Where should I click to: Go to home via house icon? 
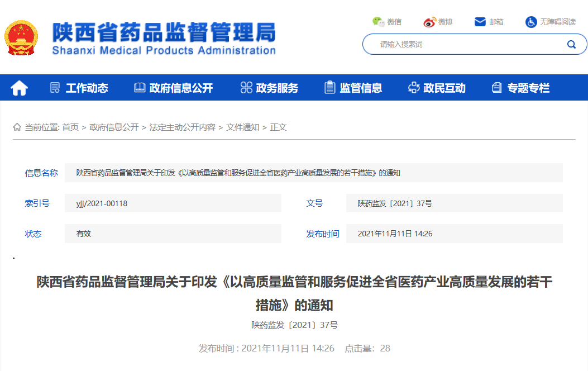pyautogui.click(x=19, y=88)
